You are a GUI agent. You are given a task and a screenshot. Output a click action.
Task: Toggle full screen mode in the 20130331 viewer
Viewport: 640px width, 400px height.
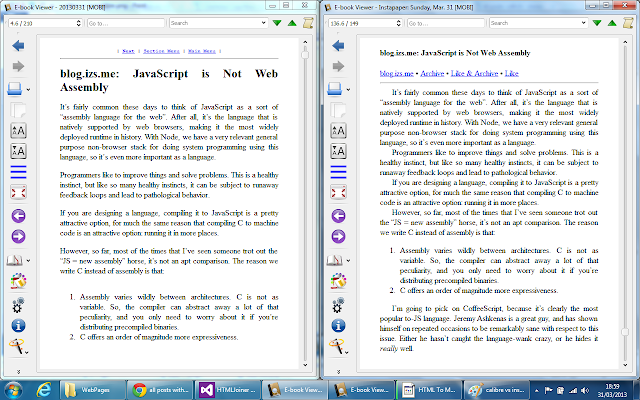point(18,192)
